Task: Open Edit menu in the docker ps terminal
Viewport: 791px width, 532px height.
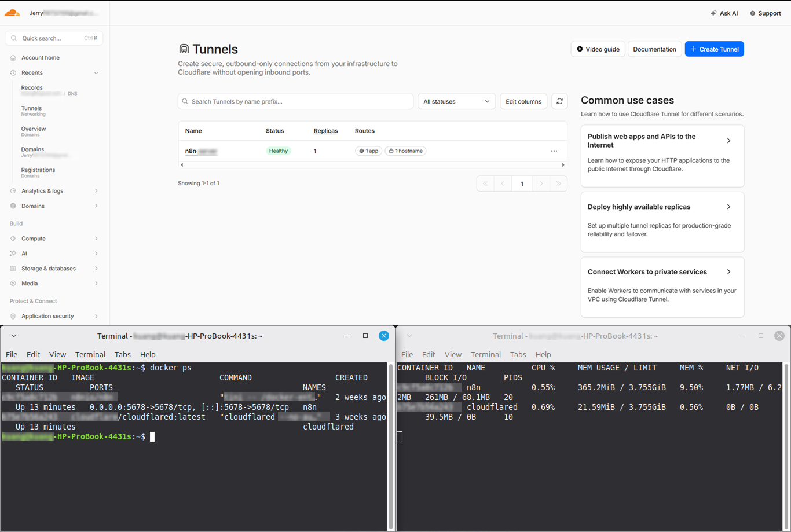Action: 33,354
